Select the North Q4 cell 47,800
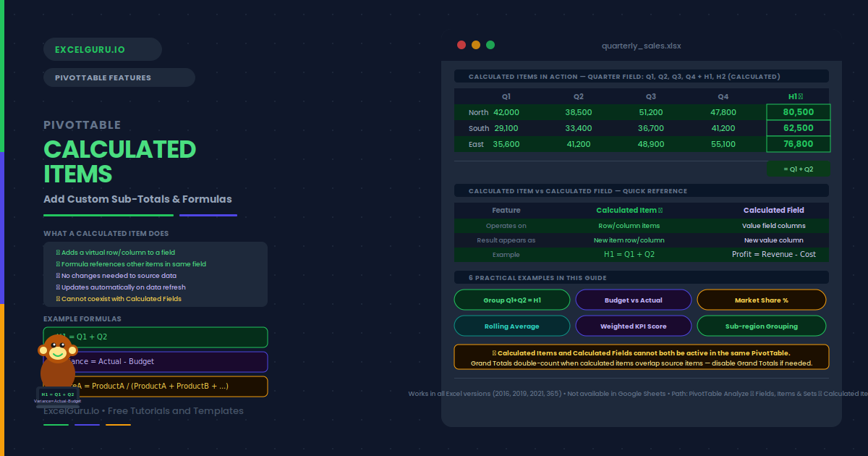 (723, 112)
